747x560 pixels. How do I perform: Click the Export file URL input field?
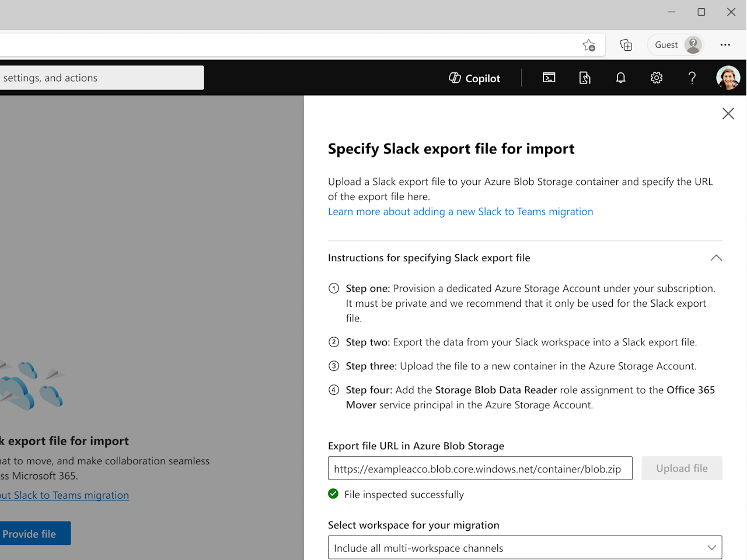pyautogui.click(x=480, y=468)
